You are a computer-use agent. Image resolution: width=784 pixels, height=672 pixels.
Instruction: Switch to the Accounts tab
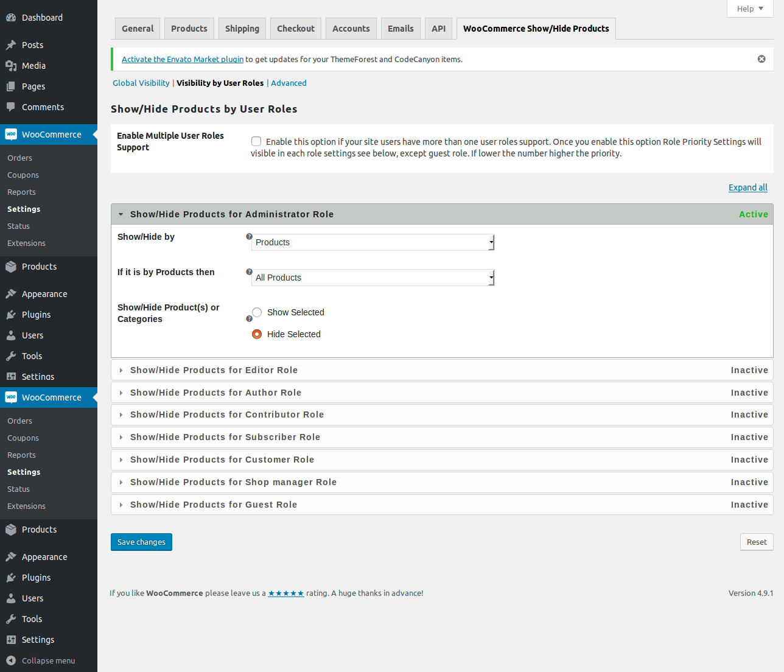click(x=351, y=29)
